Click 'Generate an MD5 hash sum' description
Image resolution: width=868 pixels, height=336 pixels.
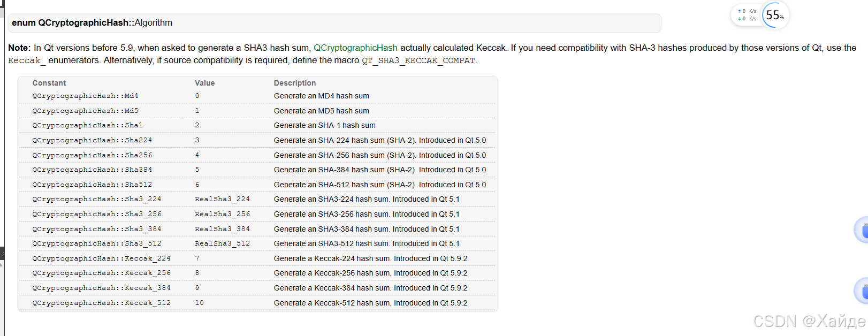click(322, 111)
